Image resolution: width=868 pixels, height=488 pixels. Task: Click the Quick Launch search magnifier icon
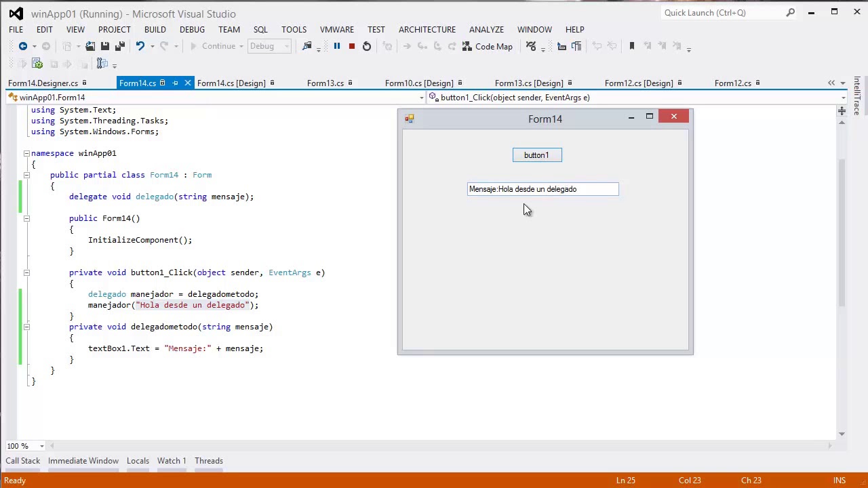[791, 12]
